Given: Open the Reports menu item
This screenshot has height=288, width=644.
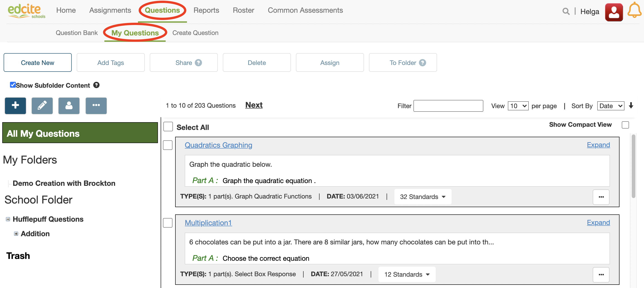Looking at the screenshot, I should tap(206, 10).
